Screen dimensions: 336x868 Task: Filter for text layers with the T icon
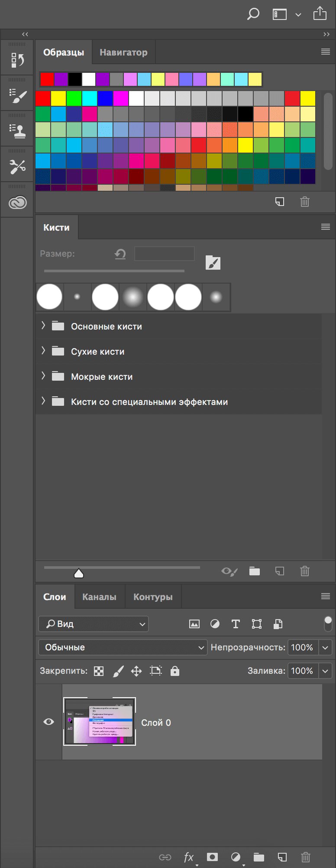coord(236,624)
